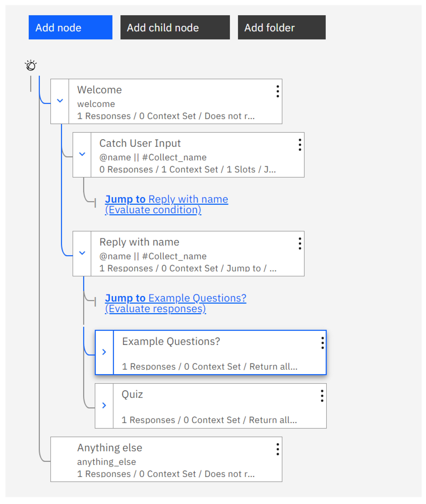
Task: Expand the Example Questions? node
Action: pos(104,352)
